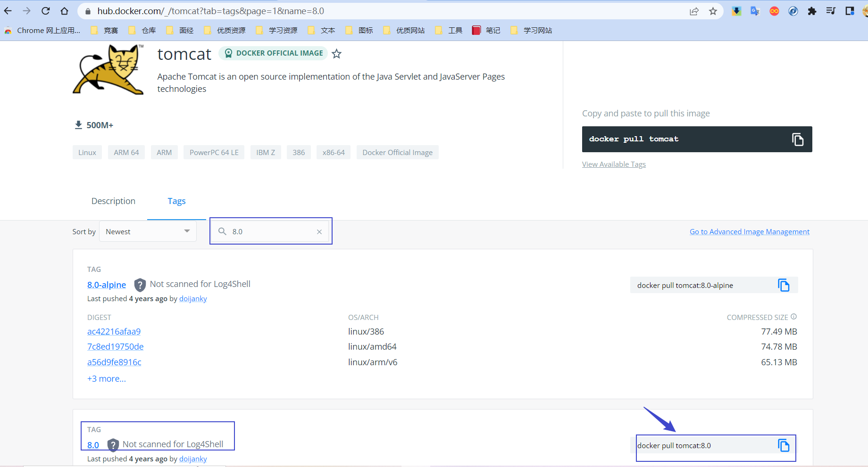Open the 8.0-alpine tag link
868x467 pixels.
pyautogui.click(x=107, y=285)
